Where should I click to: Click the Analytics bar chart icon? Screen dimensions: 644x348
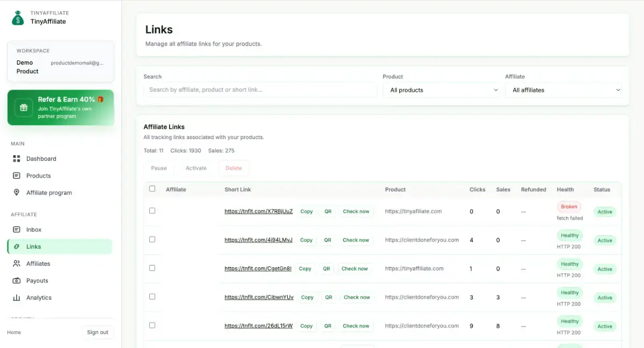[17, 298]
